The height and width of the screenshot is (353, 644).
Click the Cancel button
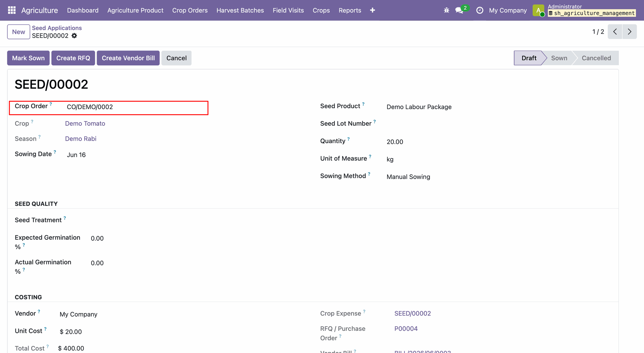[176, 58]
